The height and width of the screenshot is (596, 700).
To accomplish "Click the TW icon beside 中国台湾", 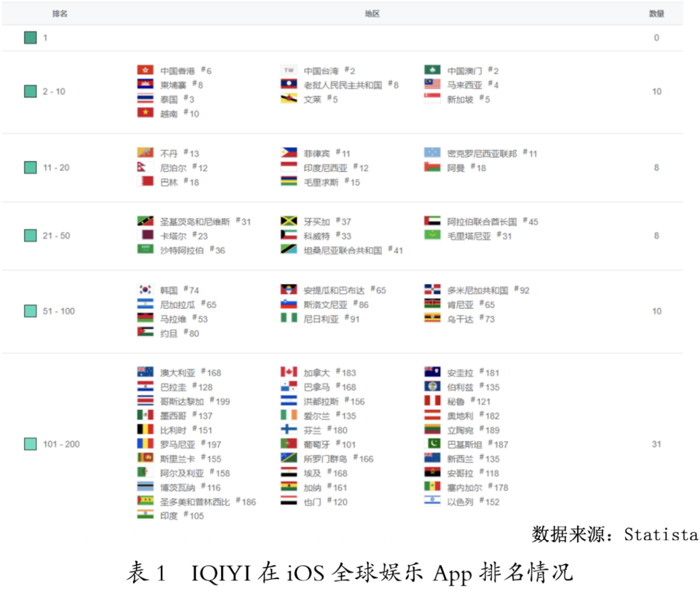I will coord(289,70).
